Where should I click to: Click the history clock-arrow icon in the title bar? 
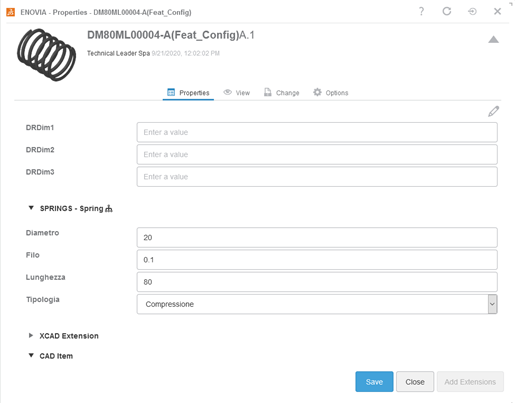472,12
